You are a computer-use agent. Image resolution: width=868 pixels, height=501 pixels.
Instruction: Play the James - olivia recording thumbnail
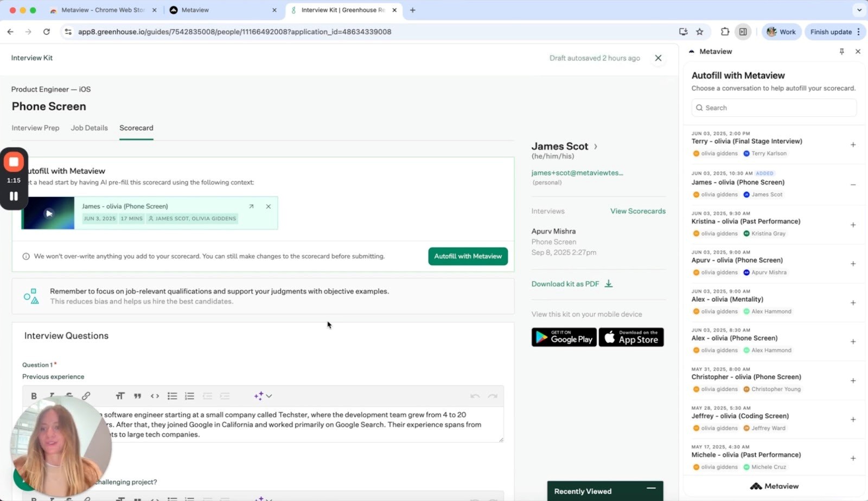pyautogui.click(x=48, y=213)
